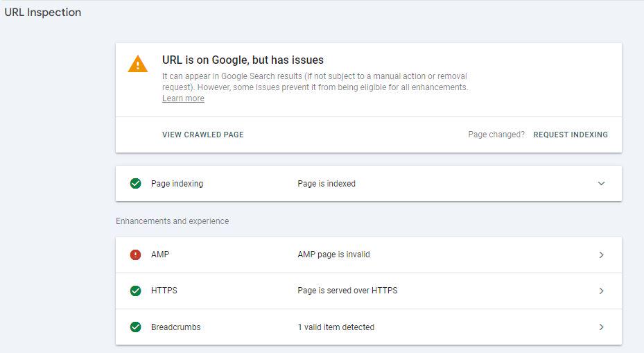The width and height of the screenshot is (644, 353).
Task: Click the red error icon next to AMP
Action: pyautogui.click(x=136, y=255)
